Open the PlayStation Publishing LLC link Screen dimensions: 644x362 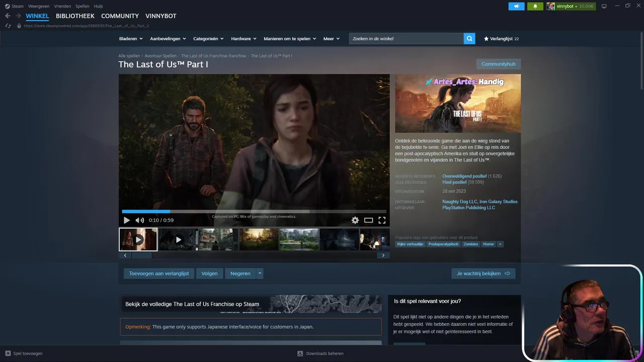468,208
